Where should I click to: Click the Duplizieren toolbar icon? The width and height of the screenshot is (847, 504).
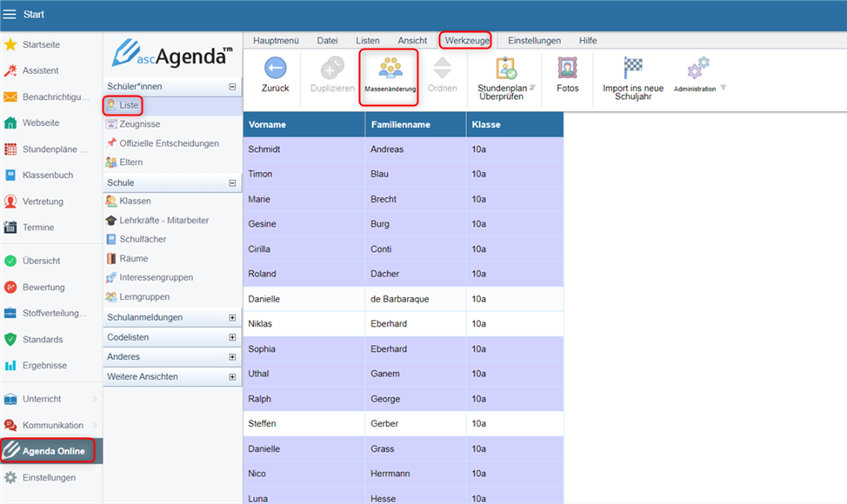(332, 68)
